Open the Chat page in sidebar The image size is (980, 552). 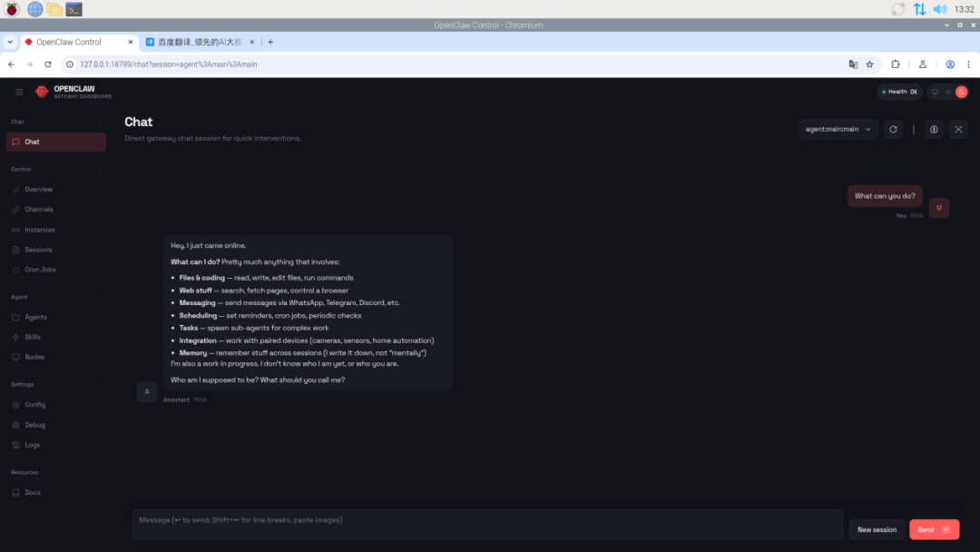[56, 142]
